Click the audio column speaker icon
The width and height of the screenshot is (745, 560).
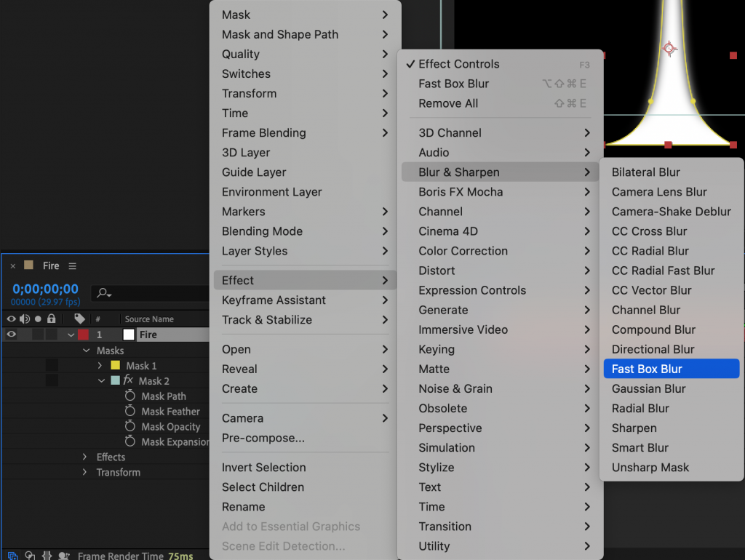pos(24,319)
